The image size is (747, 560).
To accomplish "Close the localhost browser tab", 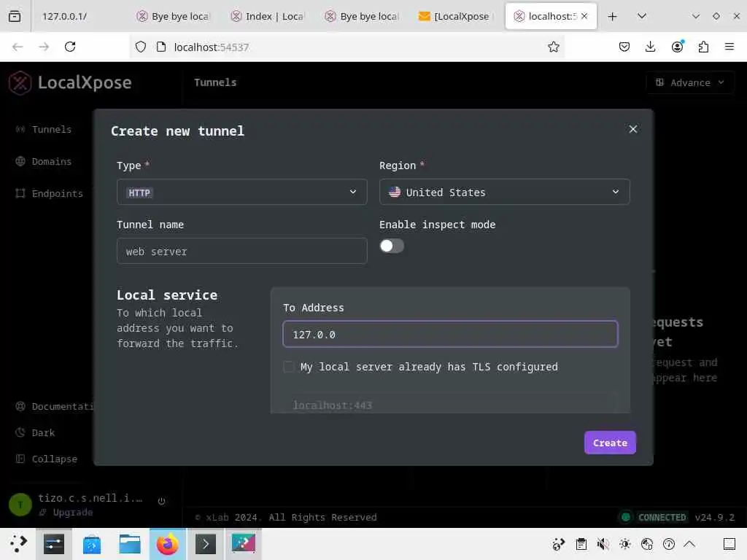I will [584, 16].
